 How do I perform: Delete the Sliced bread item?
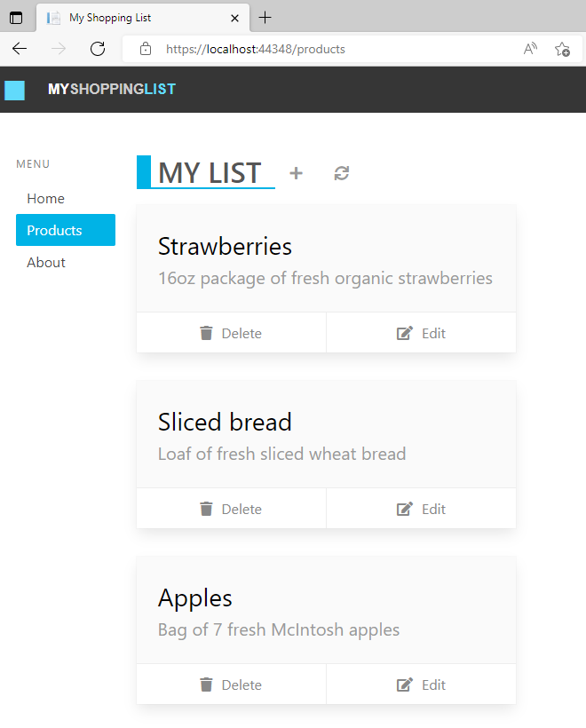[231, 509]
